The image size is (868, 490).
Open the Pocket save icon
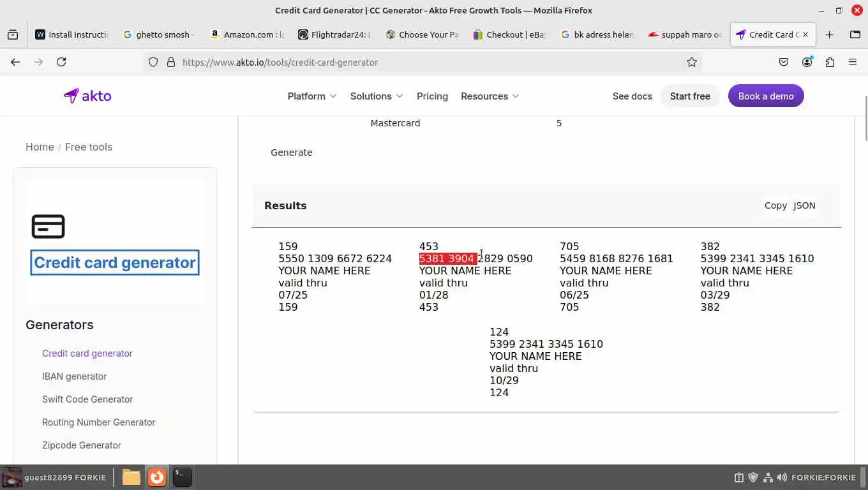tap(784, 62)
